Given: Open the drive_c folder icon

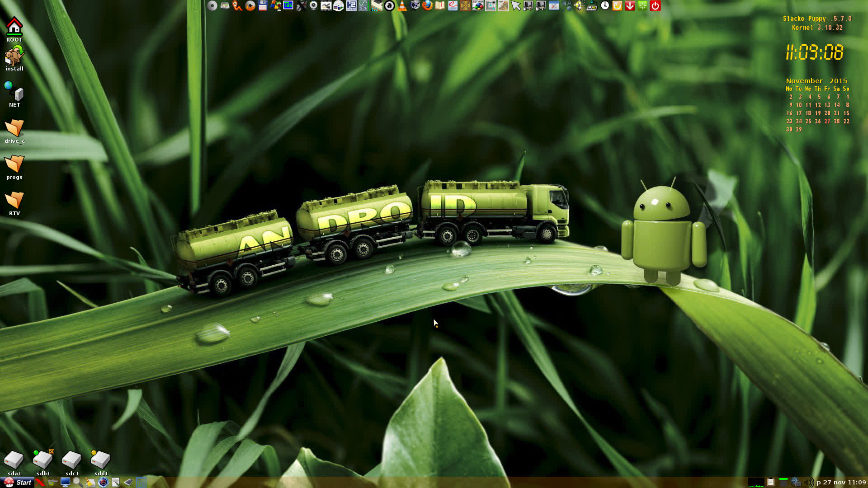Looking at the screenshot, I should pyautogui.click(x=14, y=131).
